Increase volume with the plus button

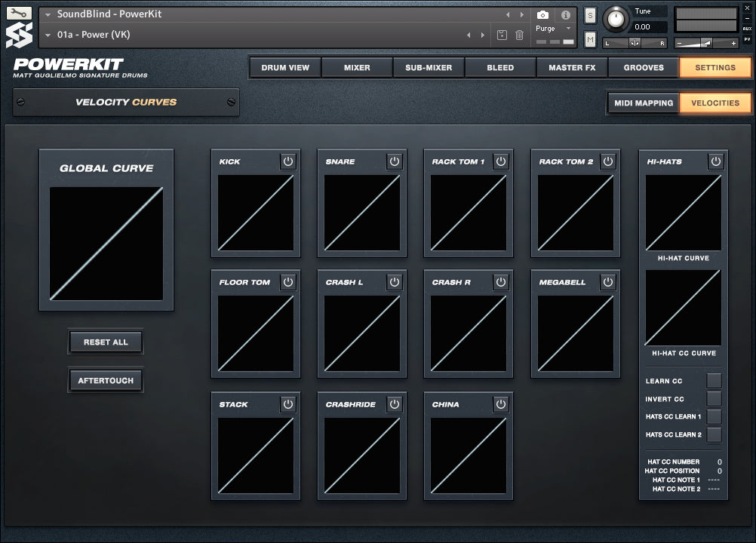(734, 43)
